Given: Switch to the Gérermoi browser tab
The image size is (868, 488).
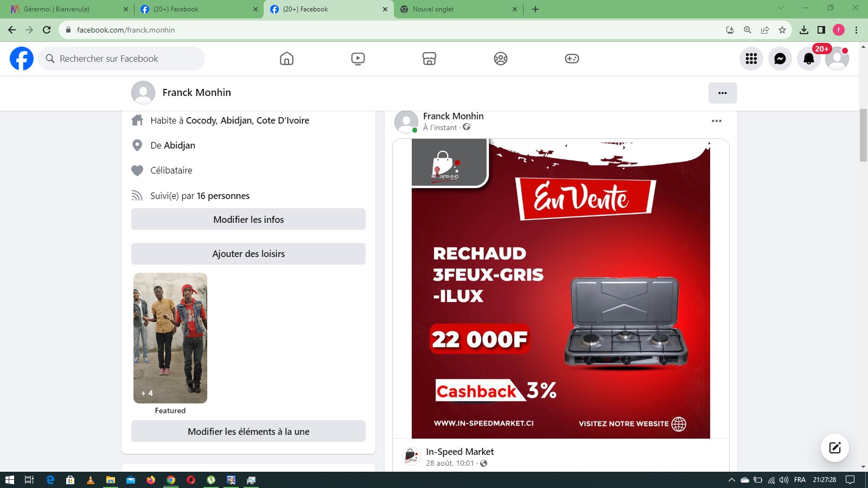Looking at the screenshot, I should click(65, 9).
